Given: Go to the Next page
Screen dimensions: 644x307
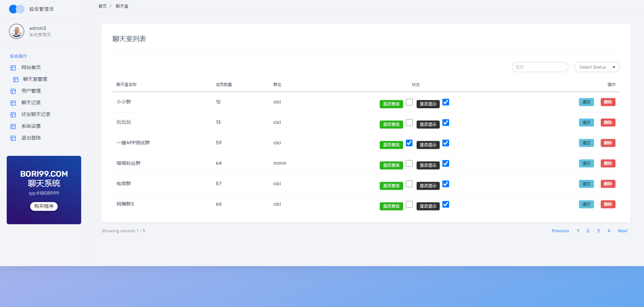Looking at the screenshot, I should point(623,231).
